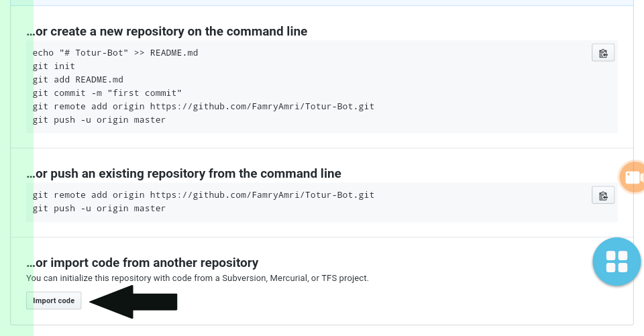Copy the push existing repository commands

[x=603, y=195]
